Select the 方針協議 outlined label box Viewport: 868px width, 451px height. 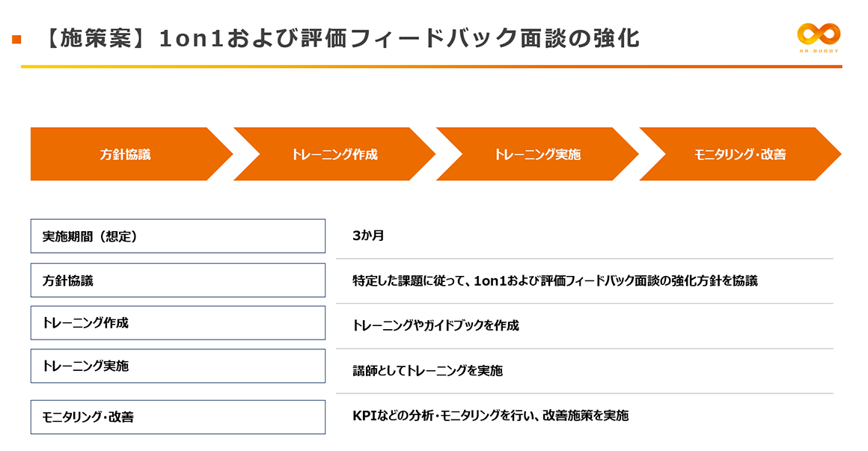coord(178,280)
